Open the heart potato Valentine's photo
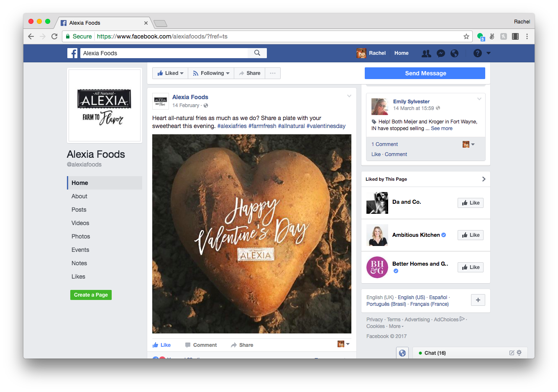This screenshot has width=558, height=392. [252, 234]
